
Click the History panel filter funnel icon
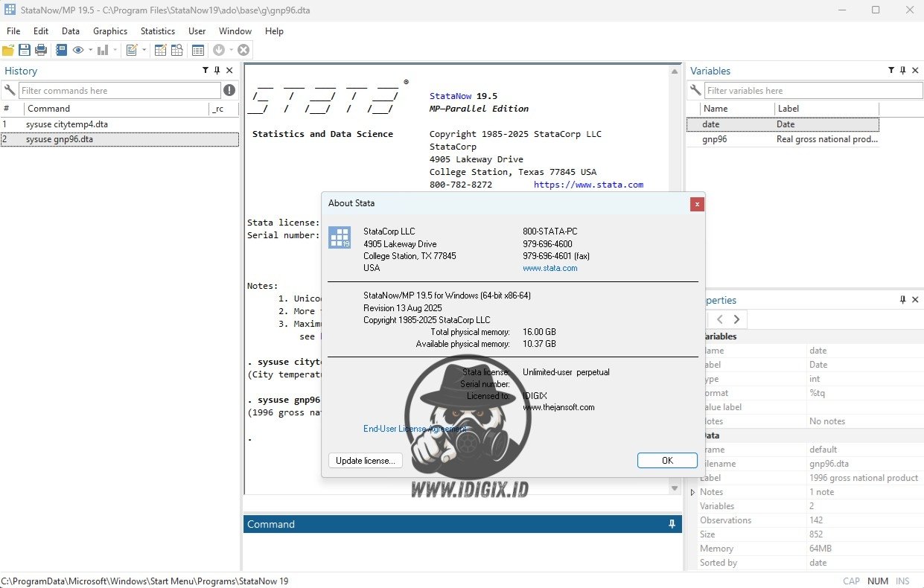(205, 71)
